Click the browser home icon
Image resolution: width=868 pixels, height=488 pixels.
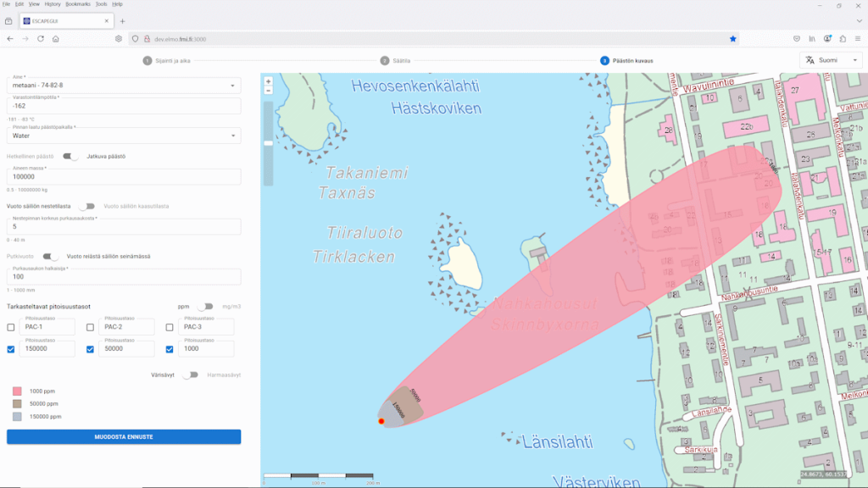[56, 38]
